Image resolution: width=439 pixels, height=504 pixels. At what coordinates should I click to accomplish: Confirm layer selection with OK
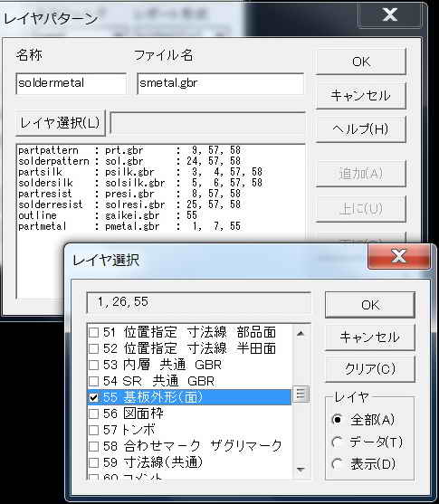(370, 305)
